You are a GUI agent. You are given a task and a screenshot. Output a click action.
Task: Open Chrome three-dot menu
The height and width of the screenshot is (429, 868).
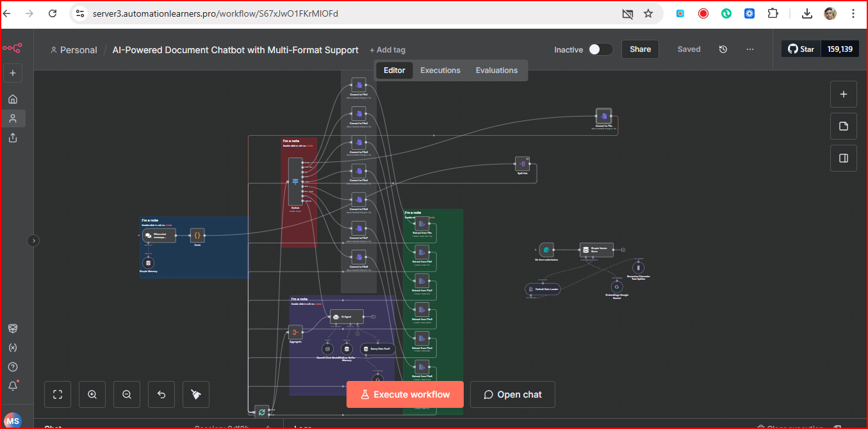pyautogui.click(x=853, y=13)
